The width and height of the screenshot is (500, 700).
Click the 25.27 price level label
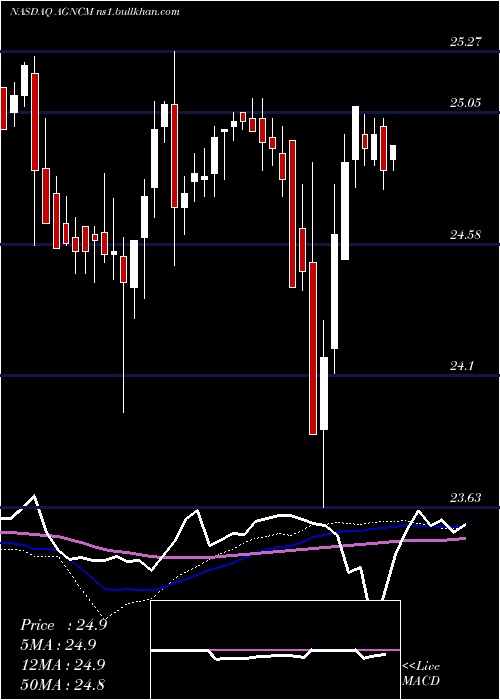466,42
